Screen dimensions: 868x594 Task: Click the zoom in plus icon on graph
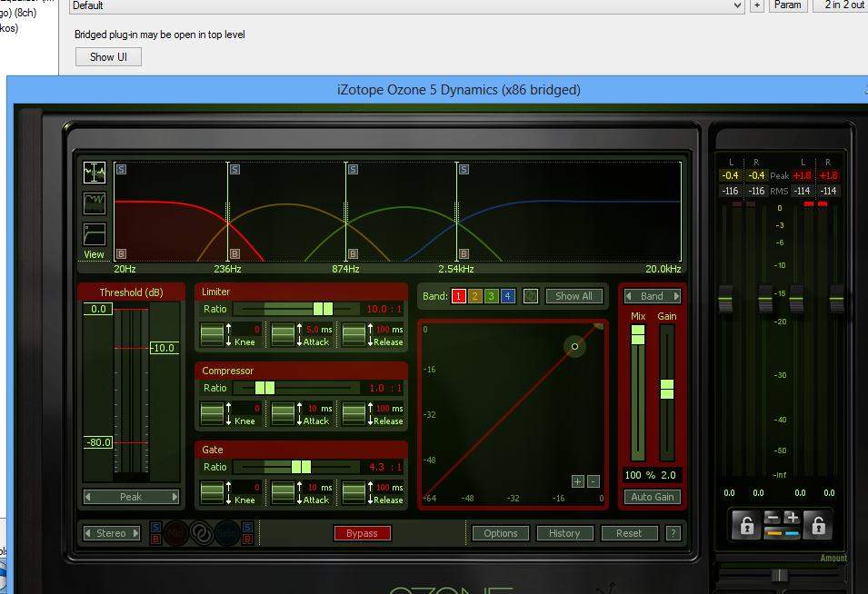pyautogui.click(x=578, y=481)
